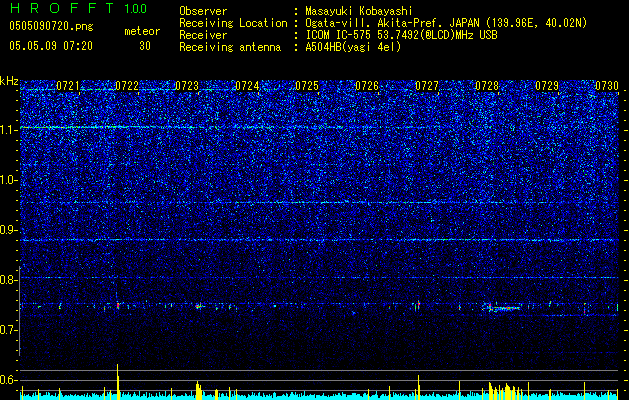
Task: Click the 0726 time marker
Action: click(367, 86)
